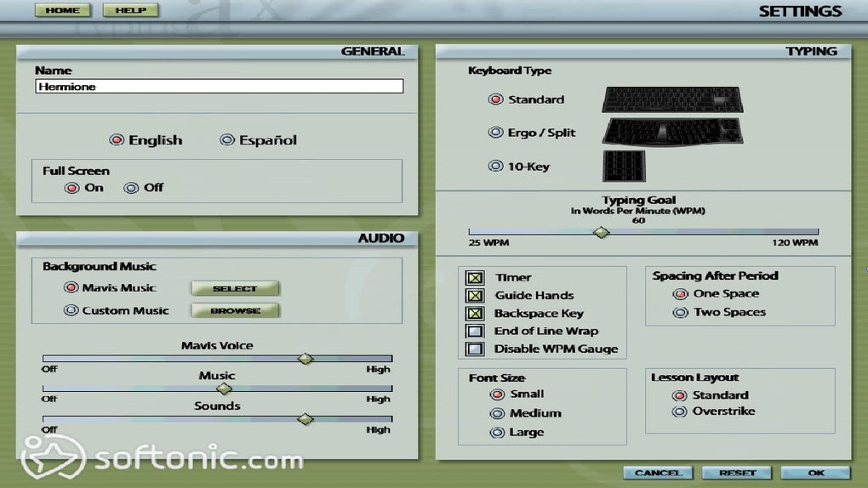Click the CANCEL button
This screenshot has width=868, height=488.
tap(658, 473)
